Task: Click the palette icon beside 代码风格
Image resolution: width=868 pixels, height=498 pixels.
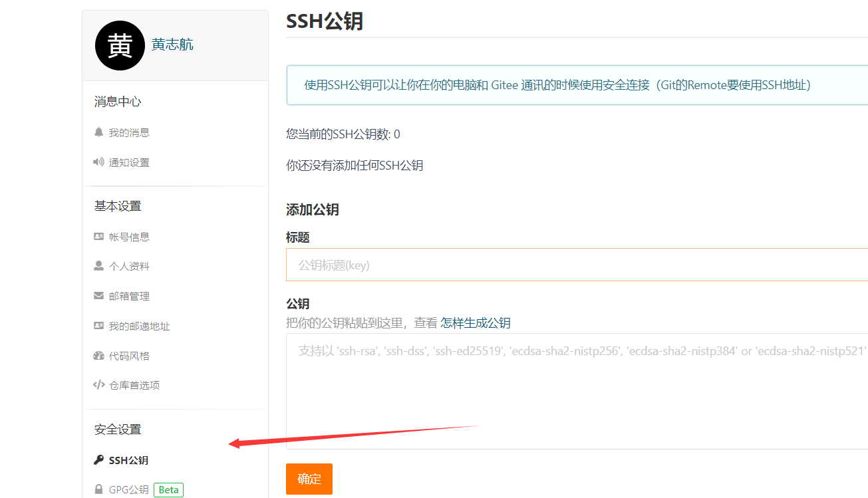Action: point(98,356)
